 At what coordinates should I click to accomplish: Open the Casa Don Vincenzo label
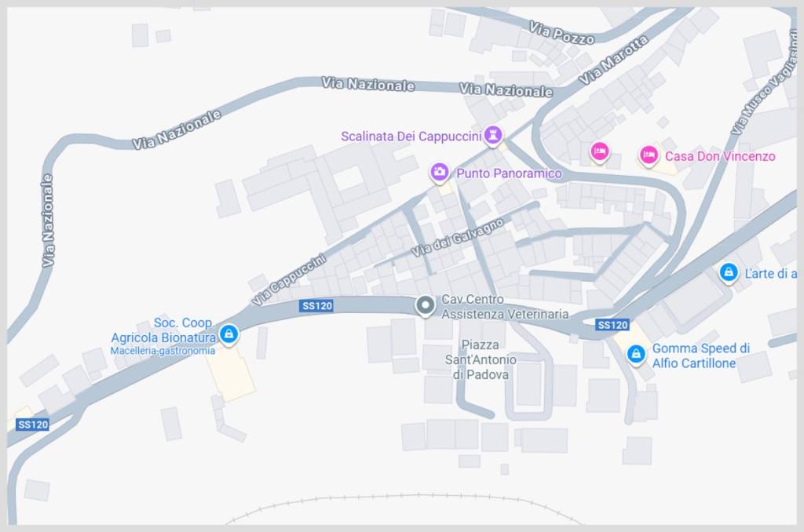click(x=720, y=156)
